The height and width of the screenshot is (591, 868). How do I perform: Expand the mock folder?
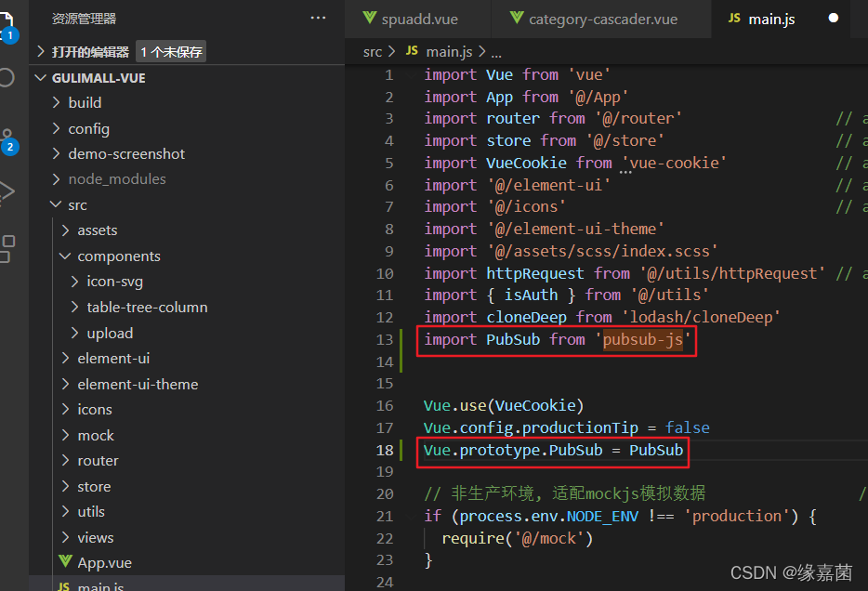tap(65, 435)
